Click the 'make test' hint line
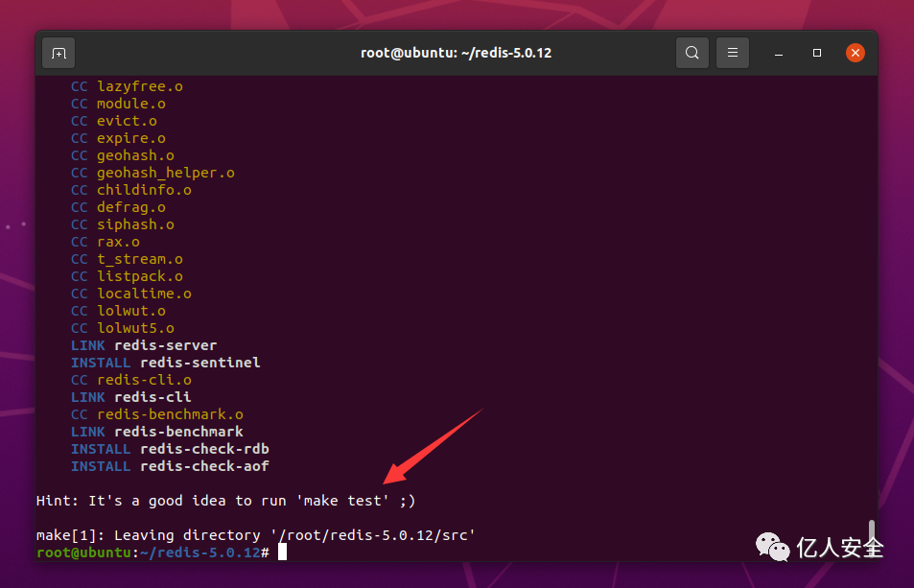Image resolution: width=914 pixels, height=588 pixels. click(x=225, y=501)
